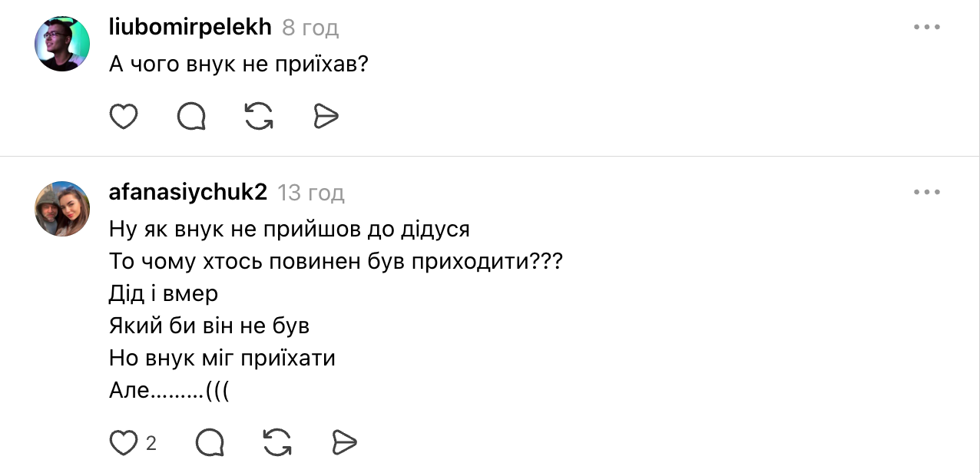980x473 pixels.
Task: Visit the liubomirpelekh username link
Action: point(190,28)
